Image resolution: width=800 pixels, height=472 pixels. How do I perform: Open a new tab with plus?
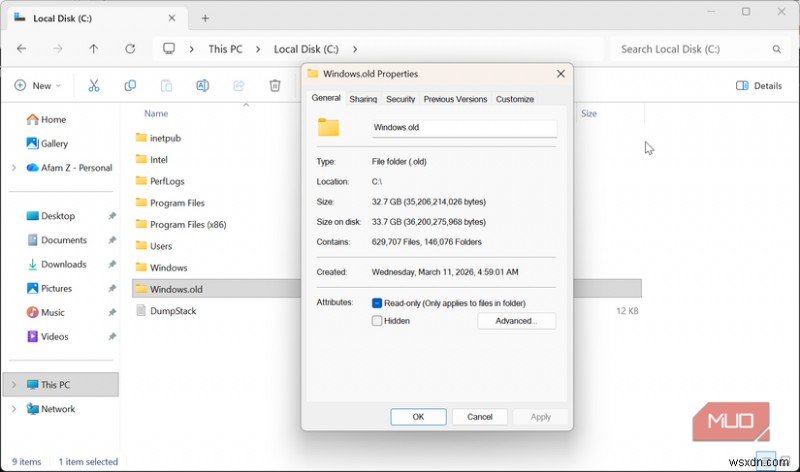pyautogui.click(x=205, y=18)
